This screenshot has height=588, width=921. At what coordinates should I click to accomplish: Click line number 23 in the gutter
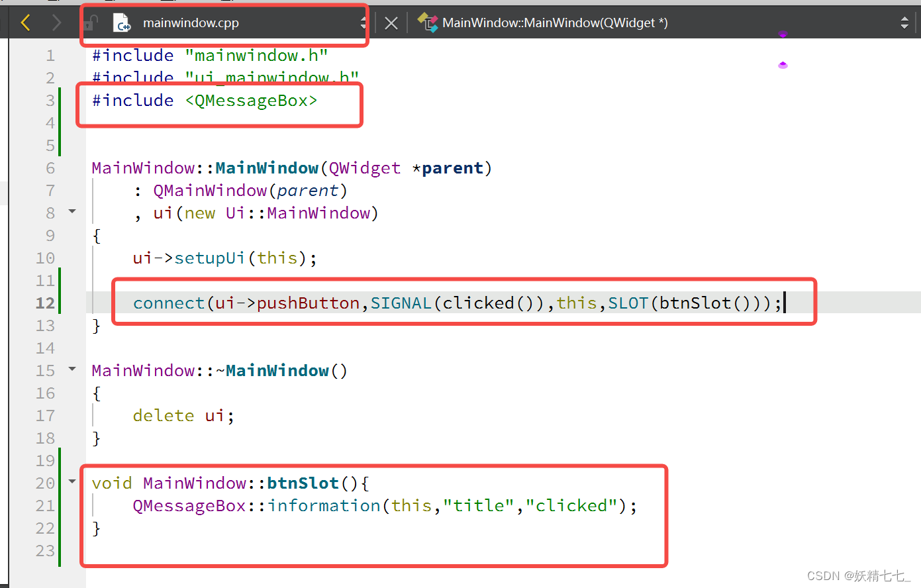coord(45,551)
